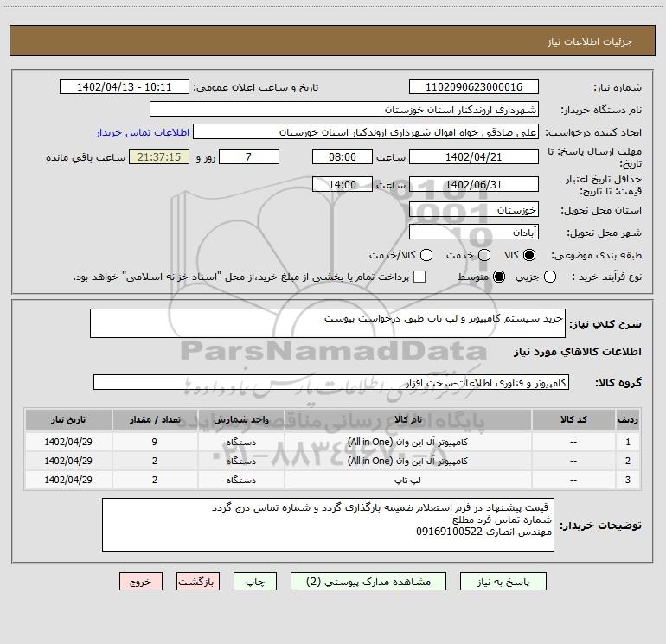Image resolution: width=666 pixels, height=644 pixels.
Task: Open مشاهده مدارک پیوستی (2) attachments
Action: (368, 581)
